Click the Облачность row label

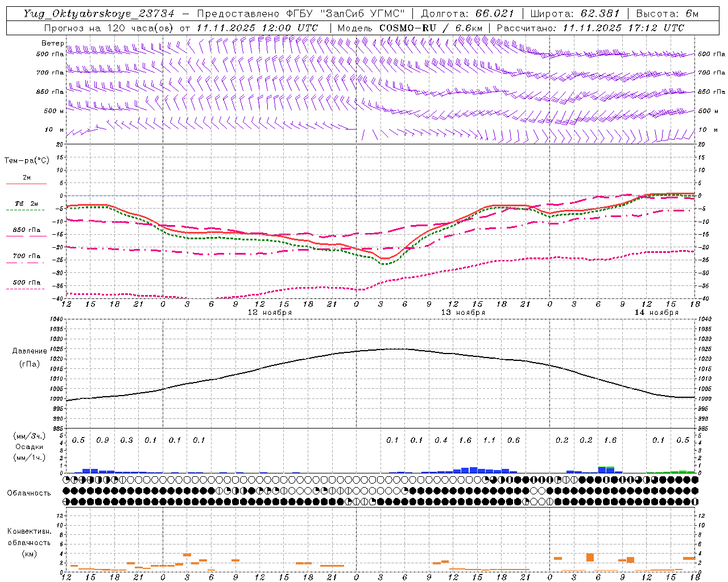[x=29, y=493]
